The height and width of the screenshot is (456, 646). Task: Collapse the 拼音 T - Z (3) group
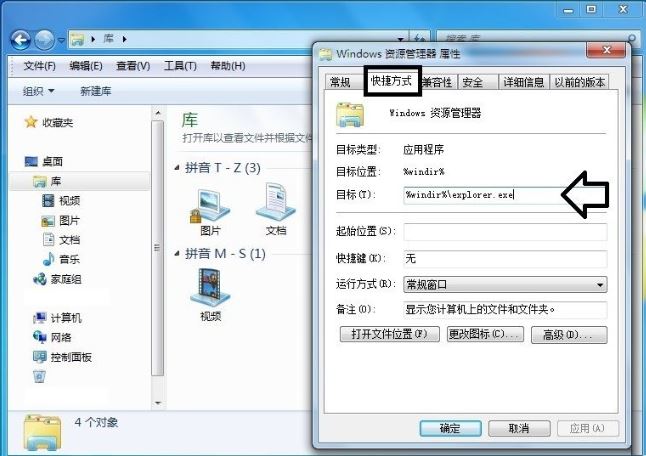177,168
